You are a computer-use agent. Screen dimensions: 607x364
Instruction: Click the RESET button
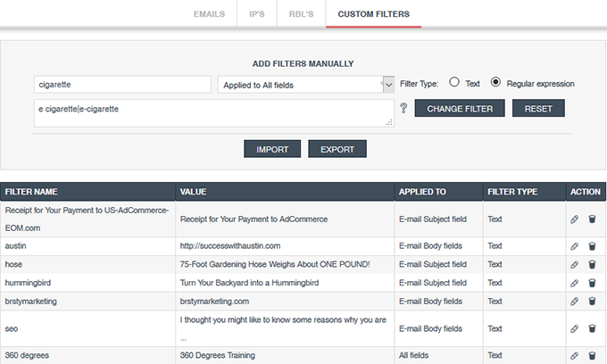tap(538, 108)
